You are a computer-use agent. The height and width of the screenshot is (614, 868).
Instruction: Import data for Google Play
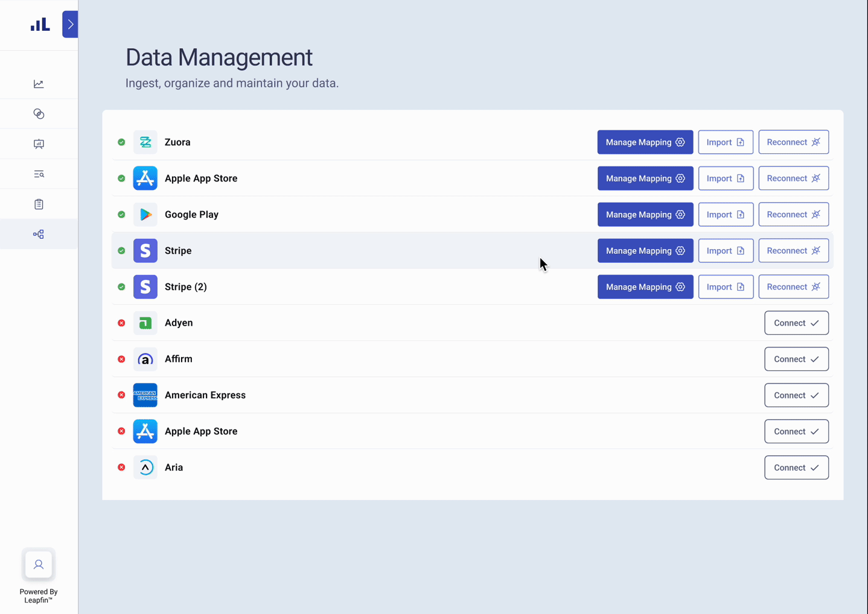726,215
